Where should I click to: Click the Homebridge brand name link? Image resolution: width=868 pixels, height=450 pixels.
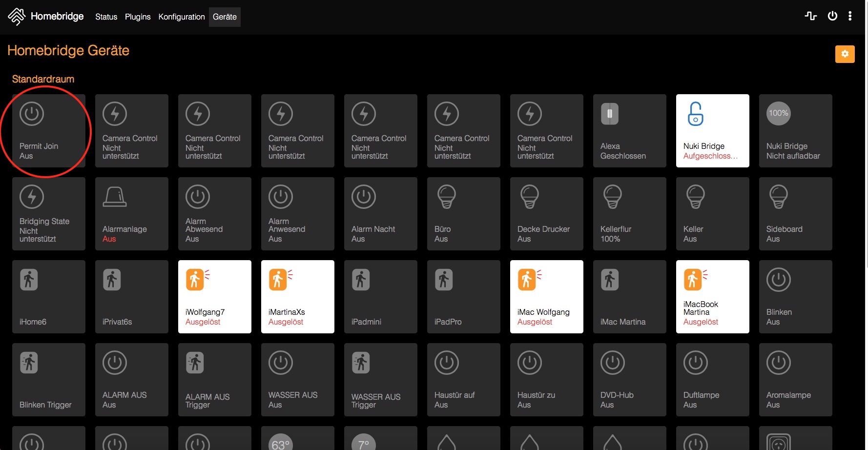pos(57,16)
